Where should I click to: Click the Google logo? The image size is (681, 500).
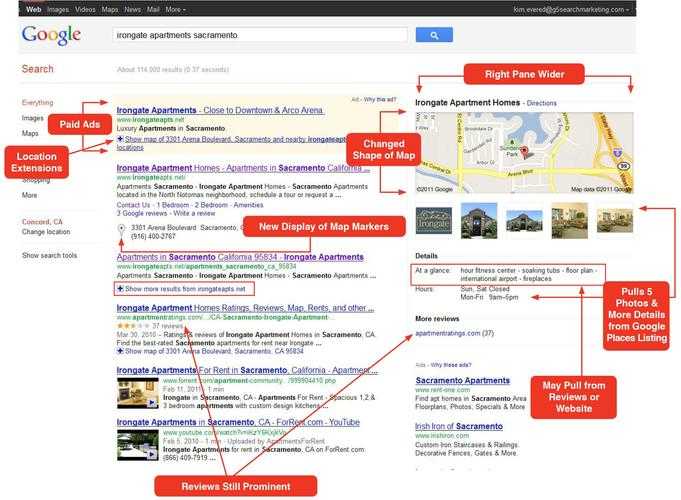(51, 35)
